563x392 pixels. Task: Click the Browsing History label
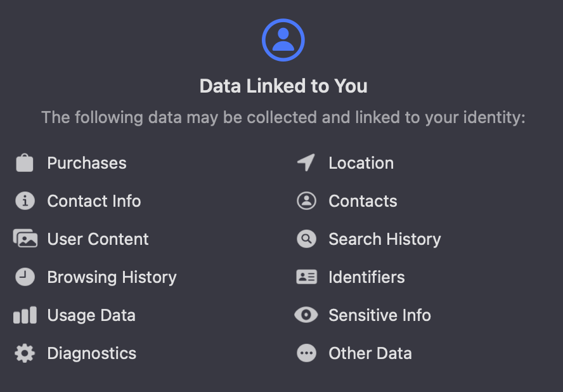[x=112, y=277]
